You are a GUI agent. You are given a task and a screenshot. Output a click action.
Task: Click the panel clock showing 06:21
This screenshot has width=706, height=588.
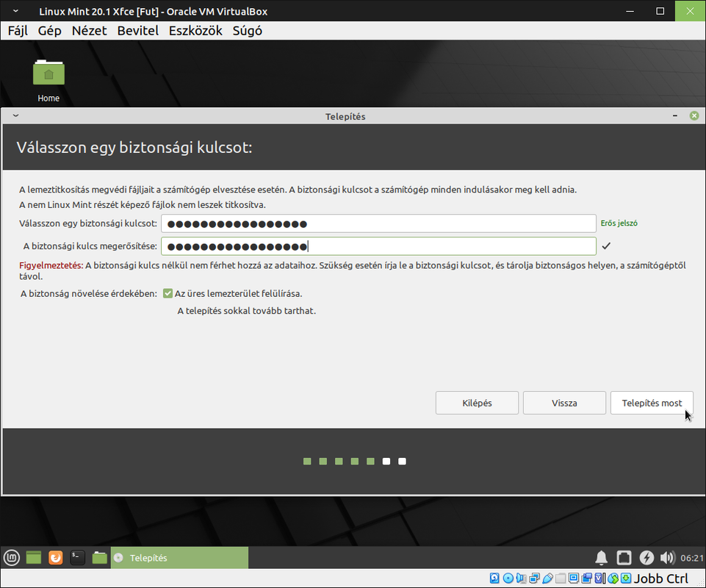(691, 558)
